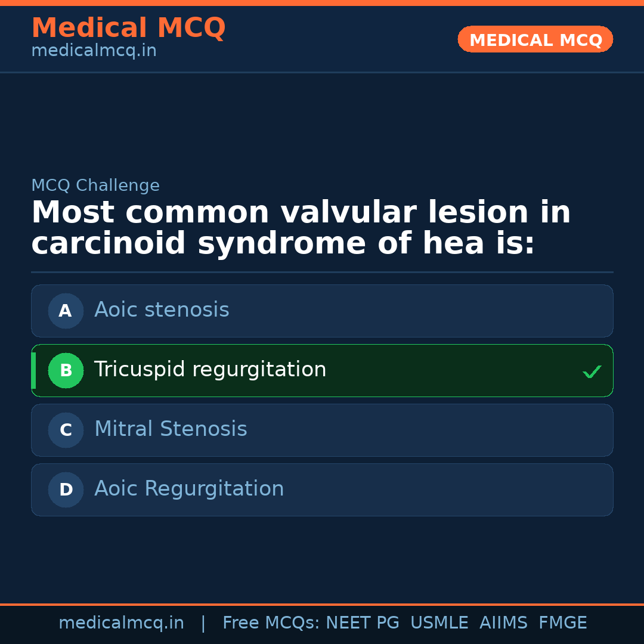Select the "Aoic Regurgitation" answer text
Screen dimensions: 644x644
click(x=189, y=489)
